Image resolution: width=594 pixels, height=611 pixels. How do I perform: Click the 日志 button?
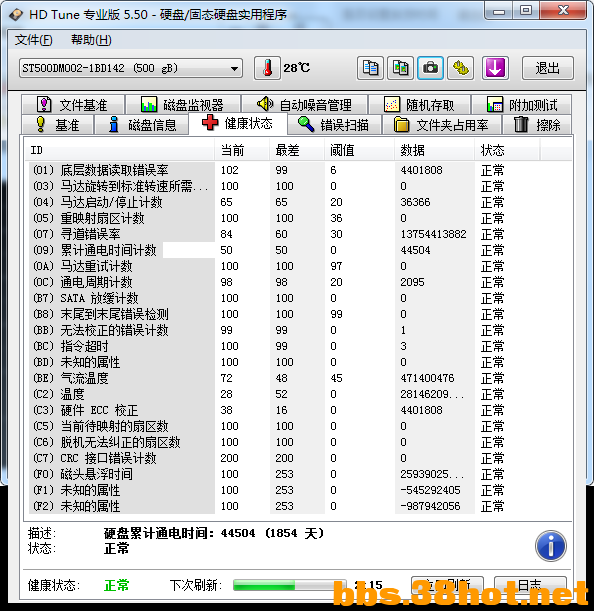point(530,585)
